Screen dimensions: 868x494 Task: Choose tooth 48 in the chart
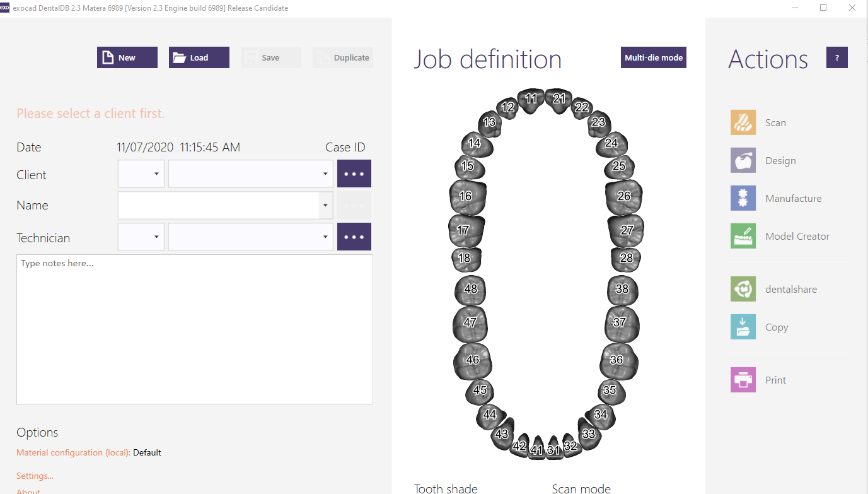471,289
